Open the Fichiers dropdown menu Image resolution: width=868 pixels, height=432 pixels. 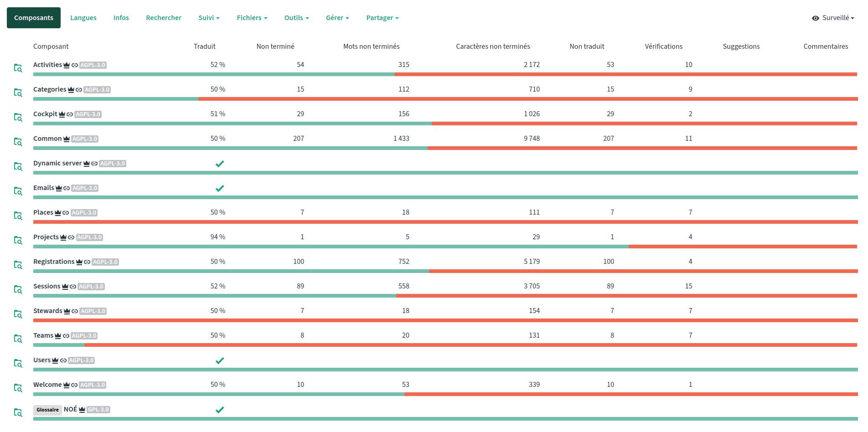[x=252, y=18]
